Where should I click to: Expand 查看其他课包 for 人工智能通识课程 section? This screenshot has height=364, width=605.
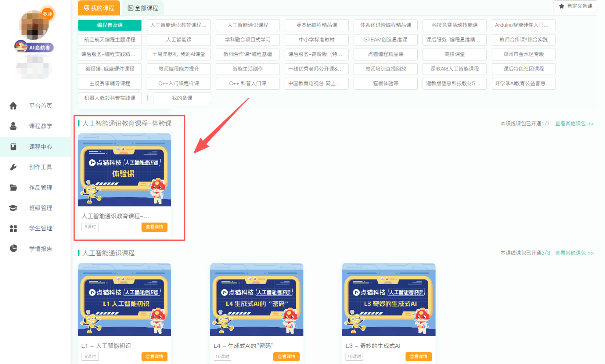click(x=574, y=253)
